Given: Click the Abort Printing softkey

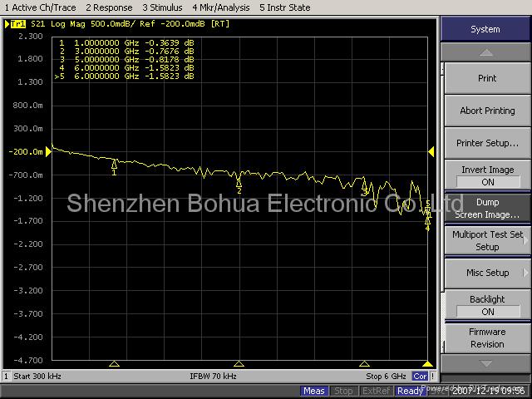Looking at the screenshot, I should point(487,111).
